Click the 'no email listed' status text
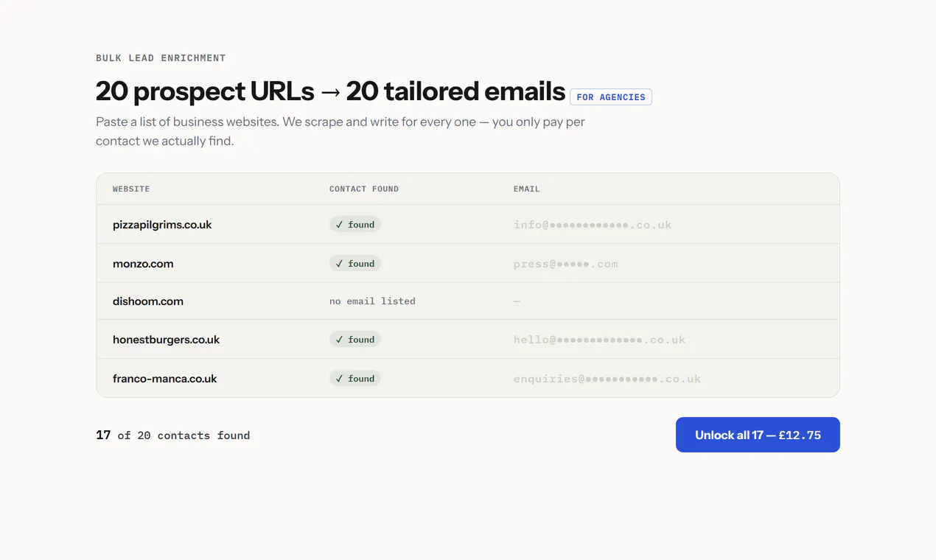Screen dimensions: 936x560 [x=372, y=301]
